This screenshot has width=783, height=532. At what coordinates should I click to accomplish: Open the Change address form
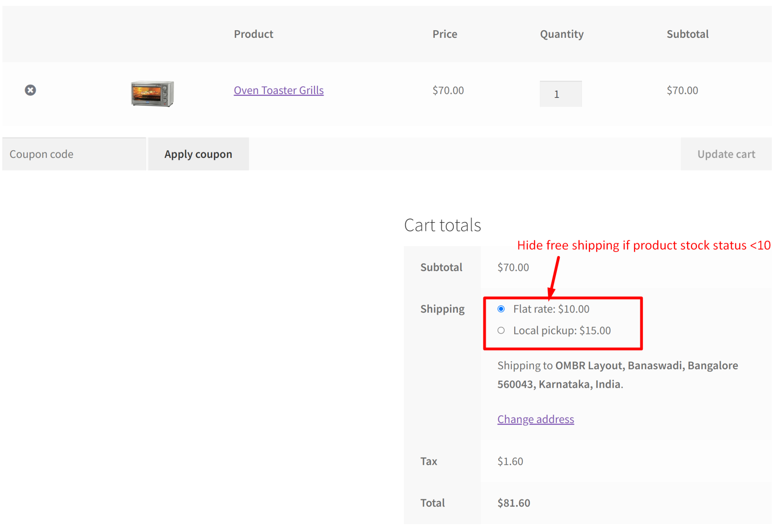coord(535,419)
